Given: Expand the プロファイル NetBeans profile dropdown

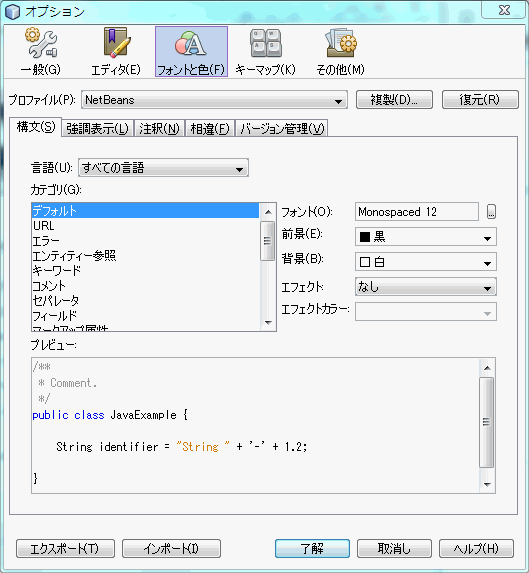Looking at the screenshot, I should pyautogui.click(x=214, y=100).
